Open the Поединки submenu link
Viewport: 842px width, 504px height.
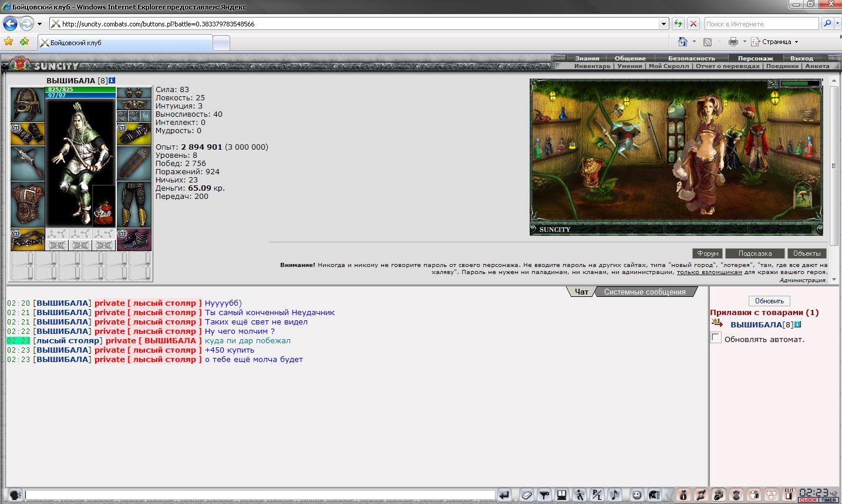click(782, 66)
